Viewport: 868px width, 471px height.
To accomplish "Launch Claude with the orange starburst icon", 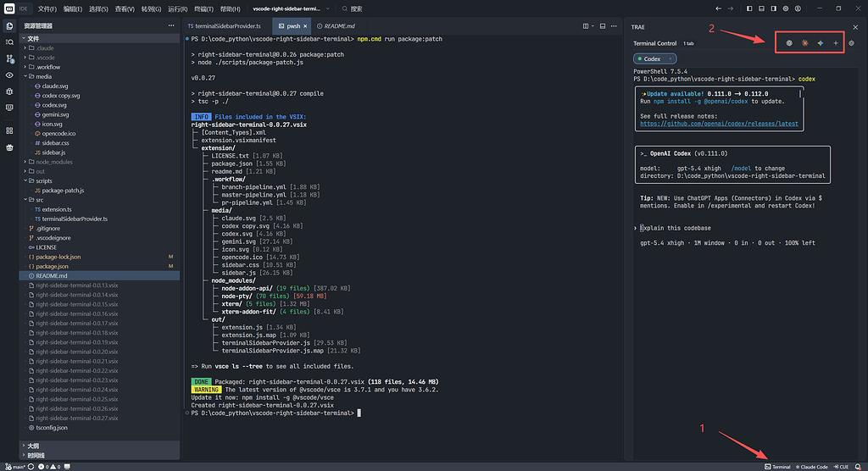I will coord(805,43).
